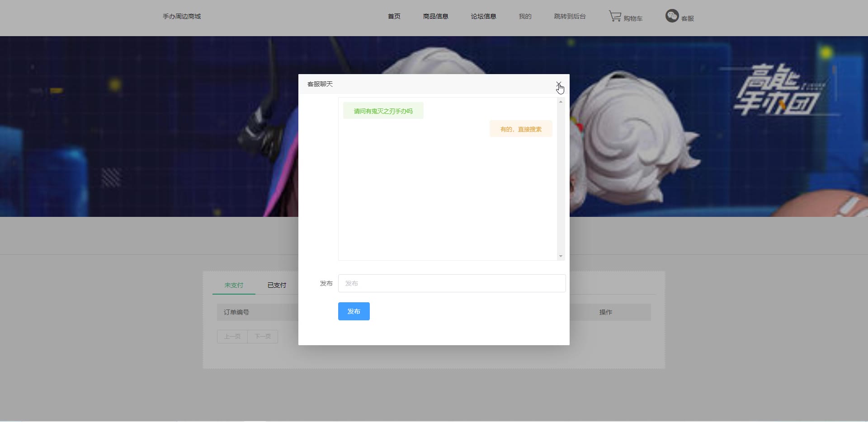Click the chat scrollbar up arrow
This screenshot has width=868, height=422.
[561, 102]
